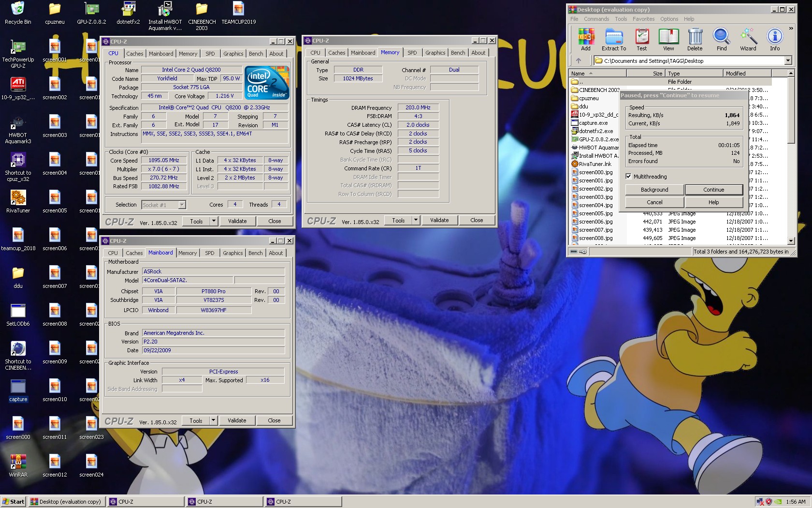Toggle the Multithreading checkbox

pos(628,177)
